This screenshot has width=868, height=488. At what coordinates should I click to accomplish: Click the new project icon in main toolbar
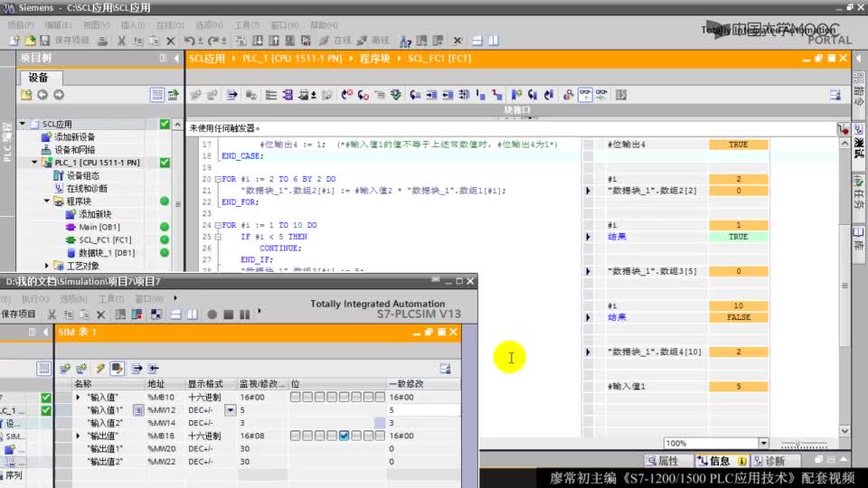click(x=14, y=41)
